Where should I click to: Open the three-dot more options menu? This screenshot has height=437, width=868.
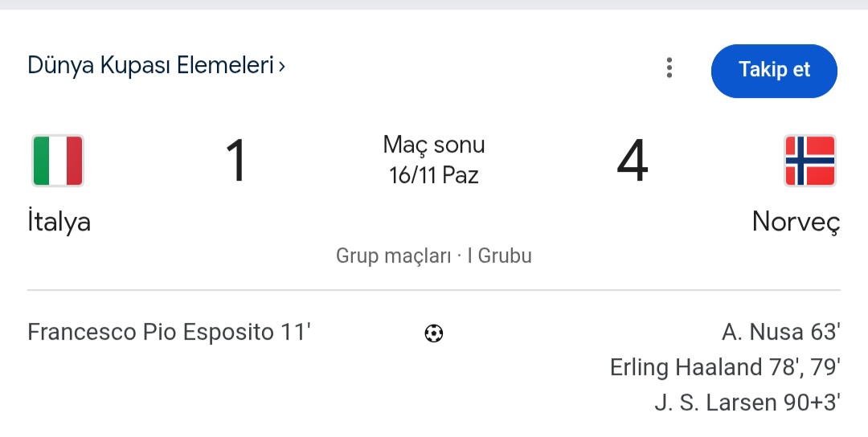click(669, 68)
